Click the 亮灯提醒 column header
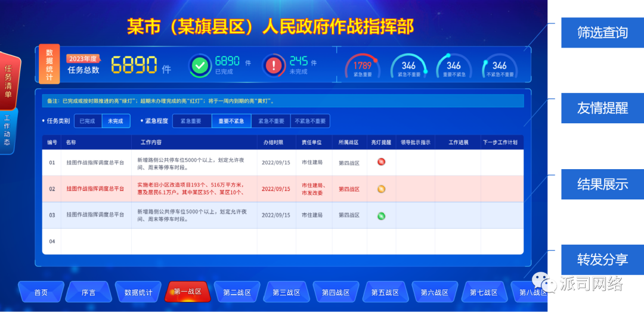 pyautogui.click(x=381, y=142)
